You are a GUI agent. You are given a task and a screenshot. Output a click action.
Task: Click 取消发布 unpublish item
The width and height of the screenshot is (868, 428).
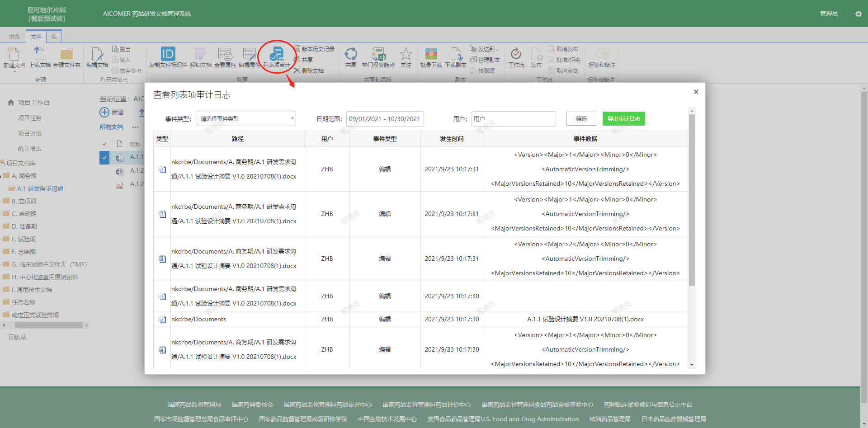pos(563,49)
